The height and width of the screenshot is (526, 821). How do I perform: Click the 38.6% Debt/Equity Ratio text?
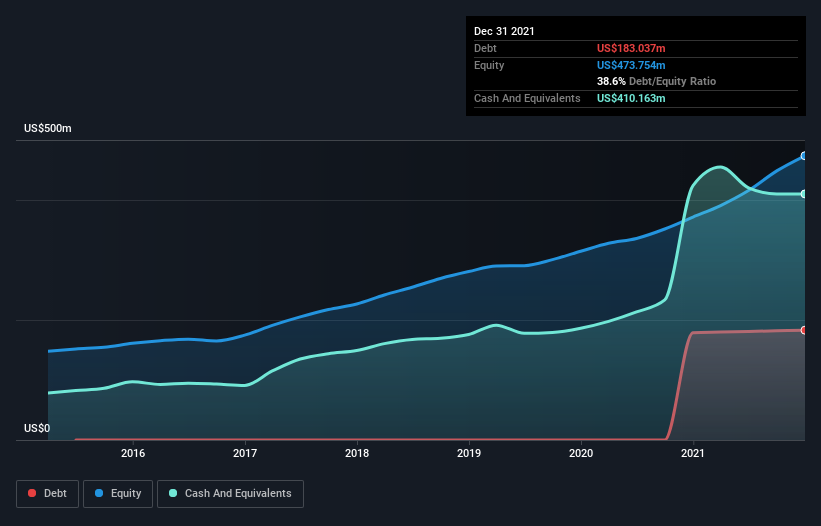657,82
